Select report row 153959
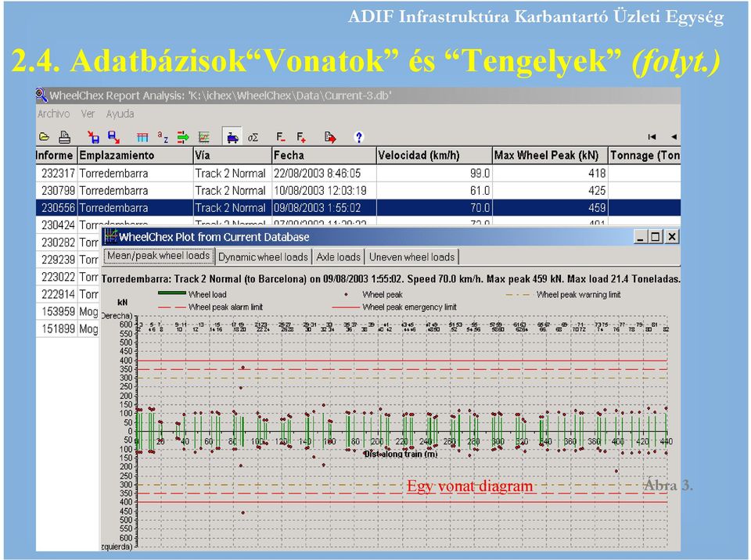Screen dimensions: 751x560 pyautogui.click(x=67, y=311)
